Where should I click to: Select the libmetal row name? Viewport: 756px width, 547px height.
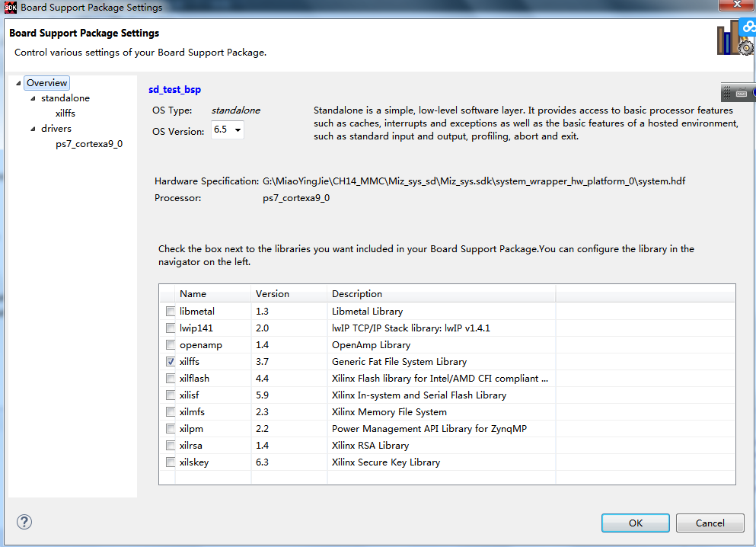click(x=197, y=312)
